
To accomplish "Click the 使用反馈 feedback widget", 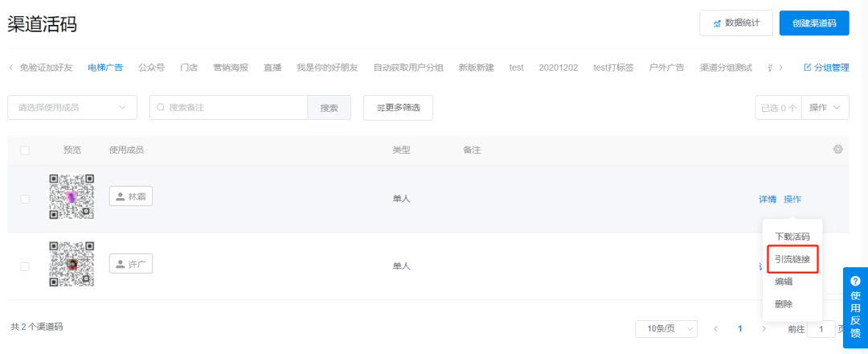I will (855, 309).
